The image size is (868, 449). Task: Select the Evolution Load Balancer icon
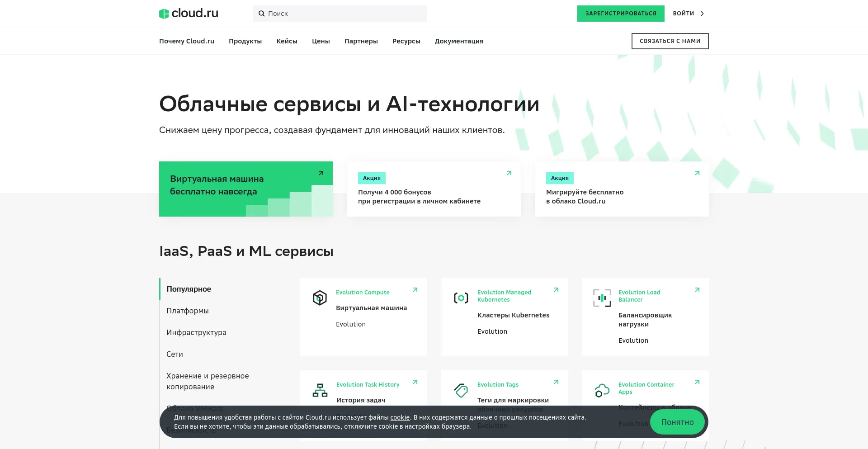(x=602, y=298)
